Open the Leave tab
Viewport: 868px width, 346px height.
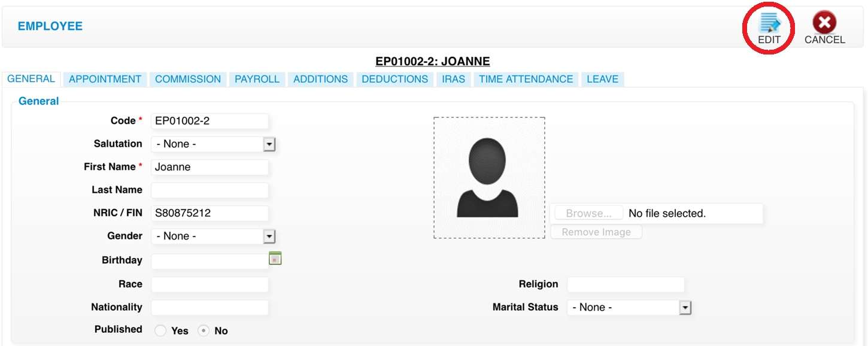(602, 79)
